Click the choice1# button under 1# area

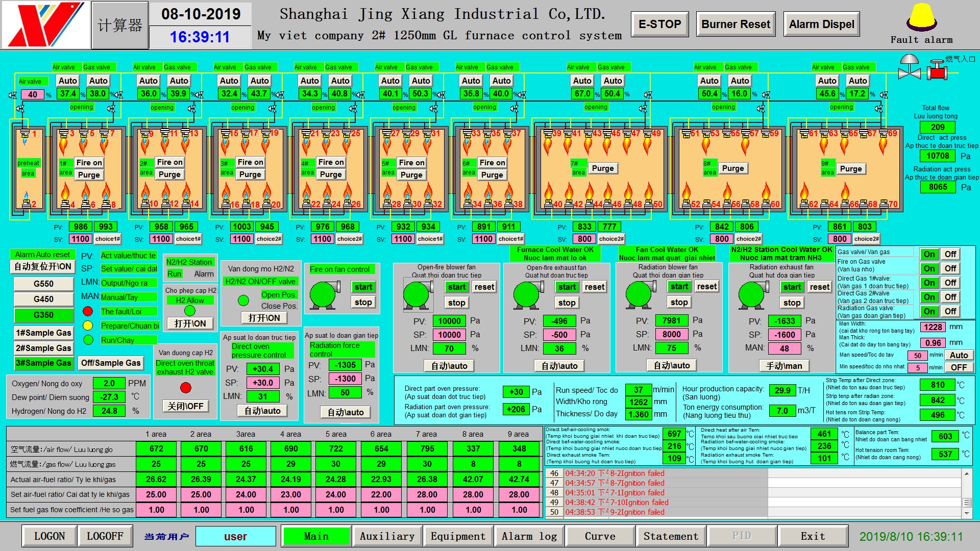coord(108,239)
